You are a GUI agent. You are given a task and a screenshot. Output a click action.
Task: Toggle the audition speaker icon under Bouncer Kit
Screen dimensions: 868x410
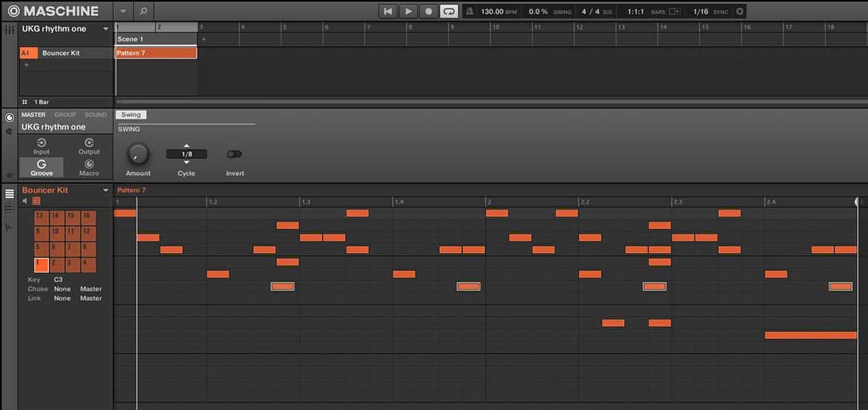[x=25, y=201]
